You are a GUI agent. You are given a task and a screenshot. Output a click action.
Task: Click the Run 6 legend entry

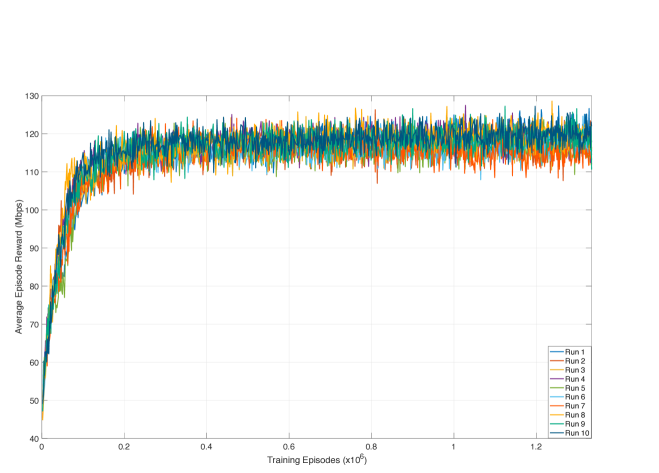click(567, 397)
